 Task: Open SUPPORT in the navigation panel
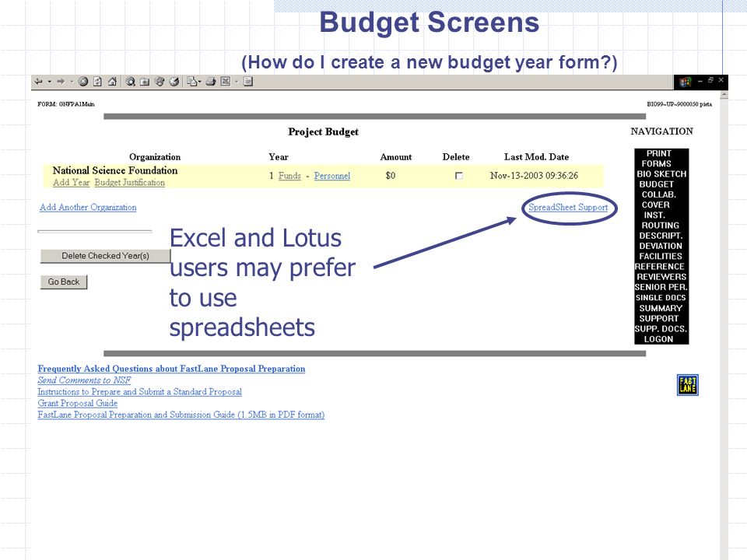[x=659, y=318]
